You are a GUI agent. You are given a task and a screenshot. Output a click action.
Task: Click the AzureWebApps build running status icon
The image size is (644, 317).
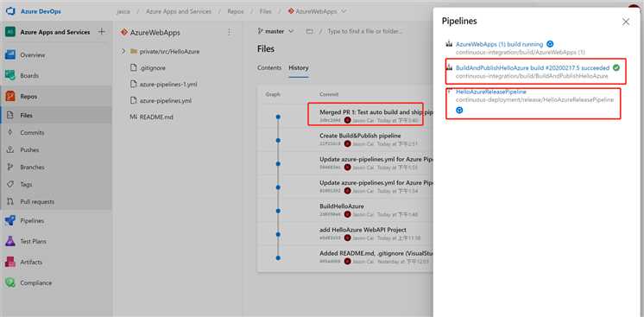tap(551, 44)
